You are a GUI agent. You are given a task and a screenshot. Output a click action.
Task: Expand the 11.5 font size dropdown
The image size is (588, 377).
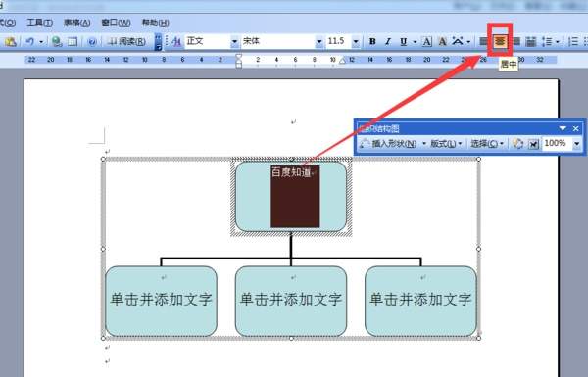[356, 41]
